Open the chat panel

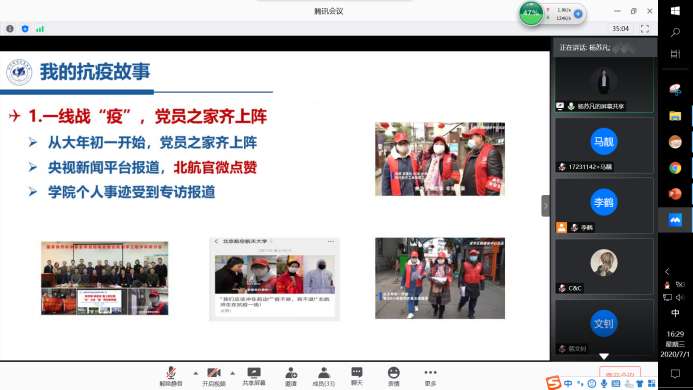(357, 376)
